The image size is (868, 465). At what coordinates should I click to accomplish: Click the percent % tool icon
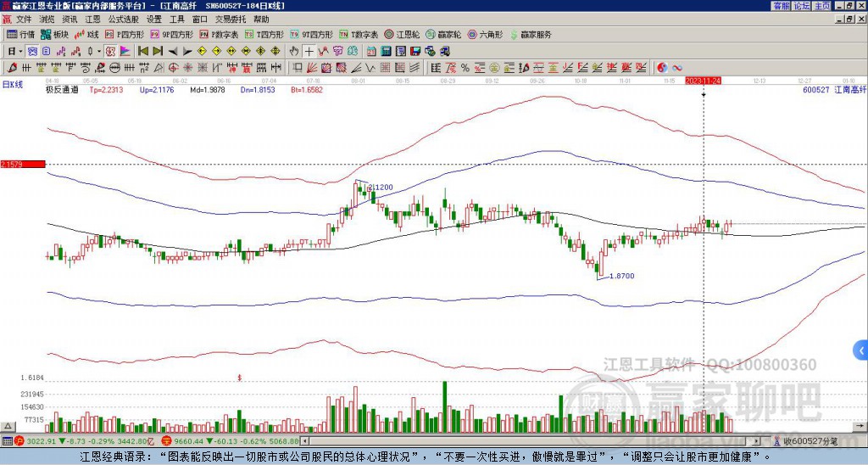click(465, 68)
